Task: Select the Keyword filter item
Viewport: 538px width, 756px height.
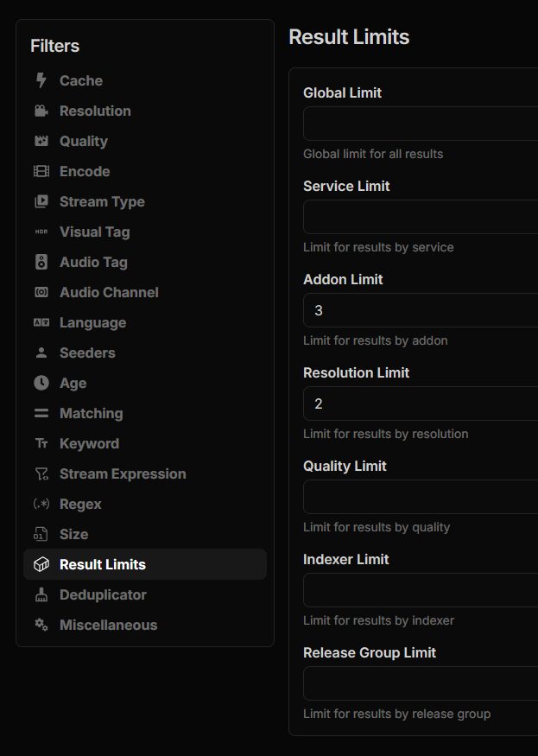Action: (89, 443)
